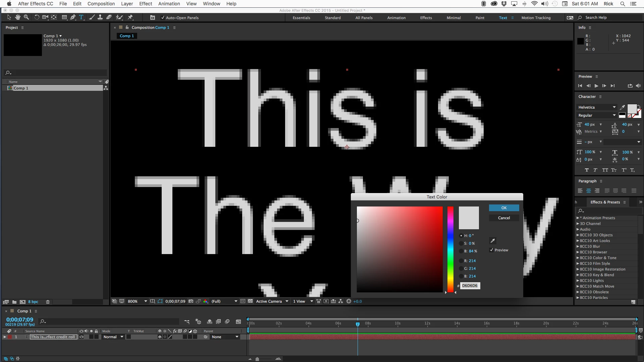Select the Puppet Pin tool
Viewport: 644px width, 362px height.
(130, 17)
